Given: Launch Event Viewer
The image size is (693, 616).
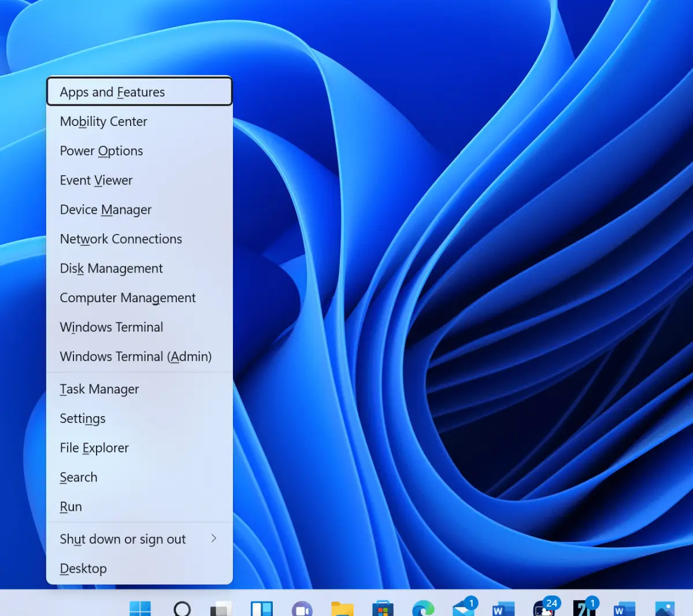Looking at the screenshot, I should point(139,180).
